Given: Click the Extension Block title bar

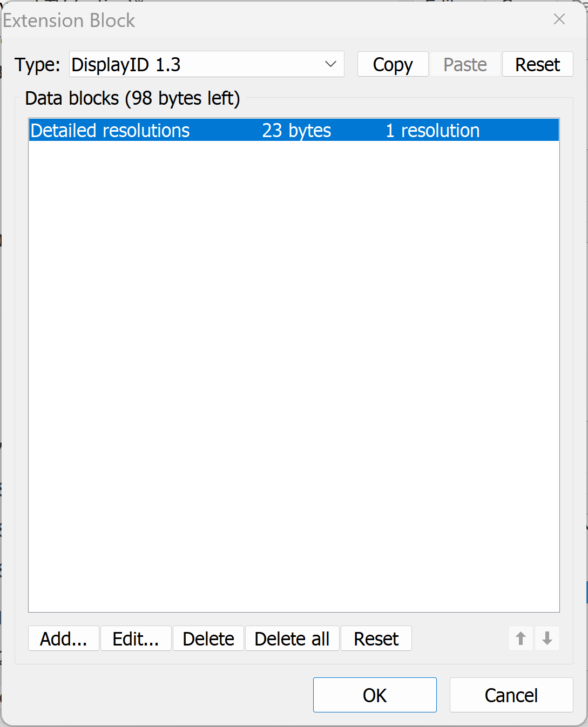Looking at the screenshot, I should click(270, 20).
